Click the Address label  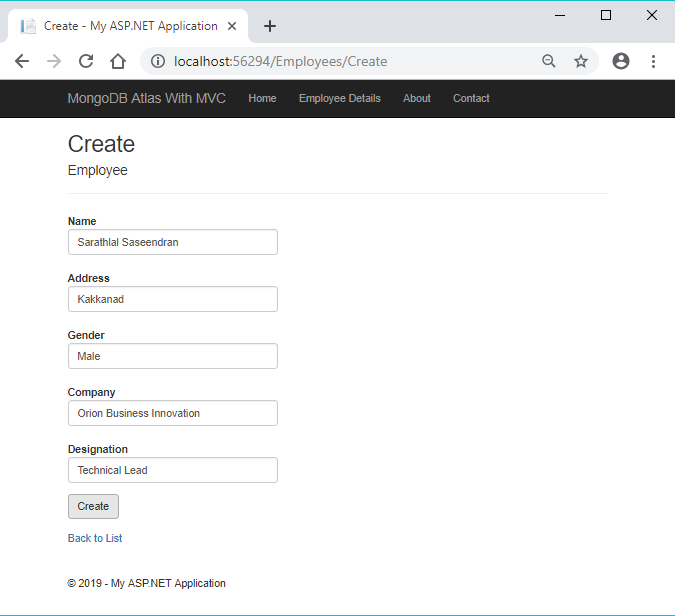click(88, 278)
